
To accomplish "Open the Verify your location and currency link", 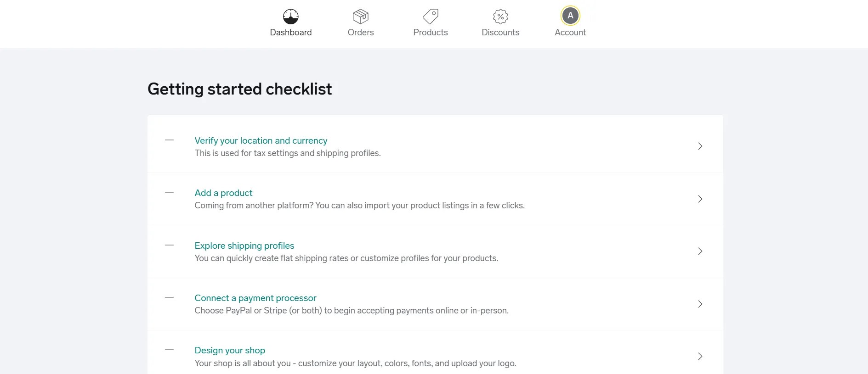I will pyautogui.click(x=261, y=140).
